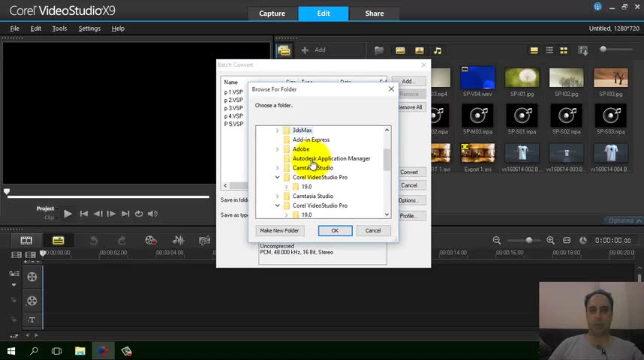
Task: Open File Explorer from taskbar
Action: tap(80, 351)
